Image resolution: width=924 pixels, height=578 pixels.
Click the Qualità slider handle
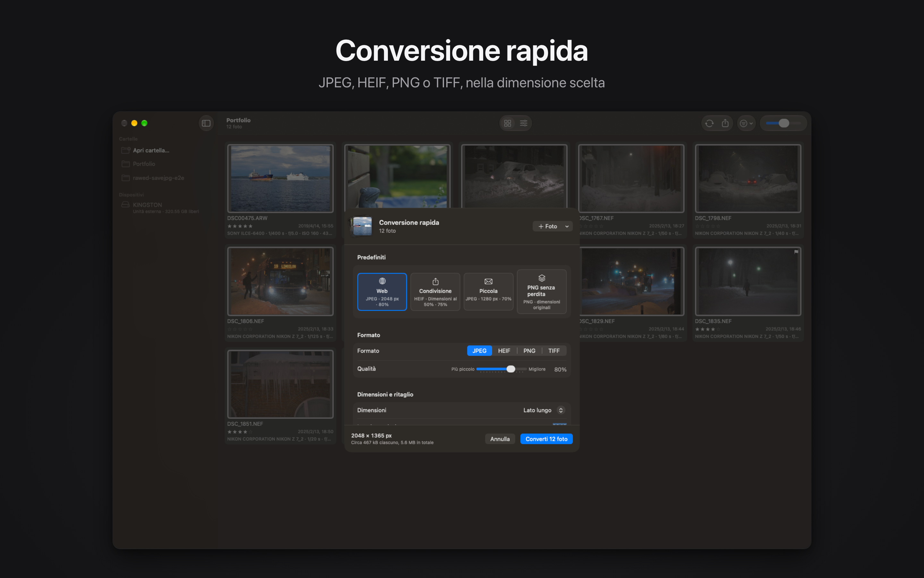point(511,369)
